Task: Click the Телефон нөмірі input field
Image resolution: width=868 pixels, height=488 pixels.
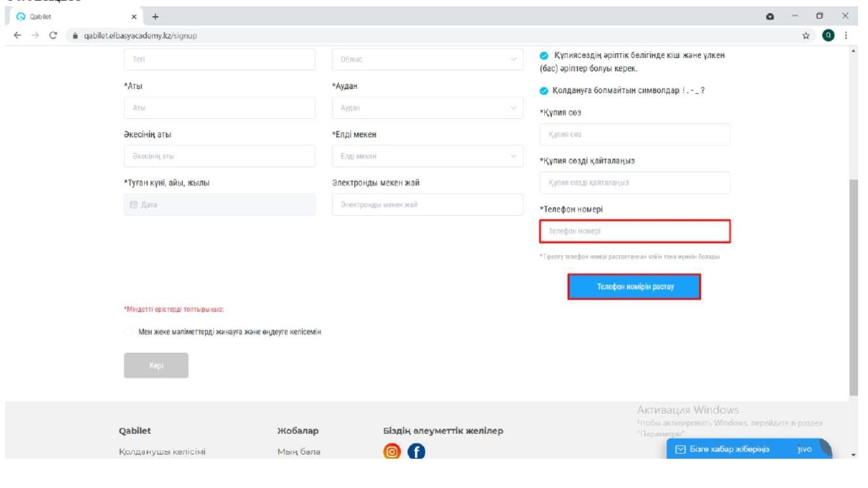Action: 635,231
